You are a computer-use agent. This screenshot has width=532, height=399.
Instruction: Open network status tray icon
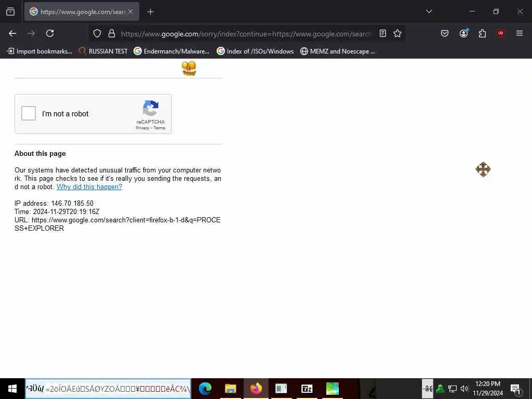453,389
